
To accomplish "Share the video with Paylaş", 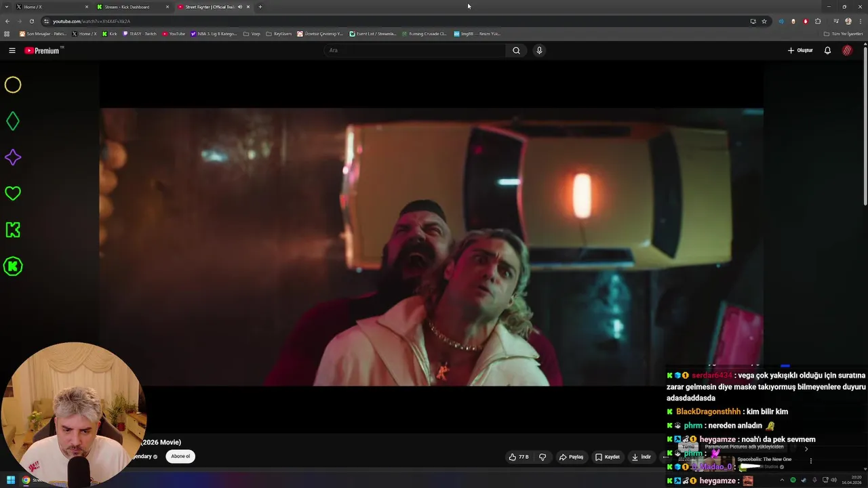I will pyautogui.click(x=571, y=457).
